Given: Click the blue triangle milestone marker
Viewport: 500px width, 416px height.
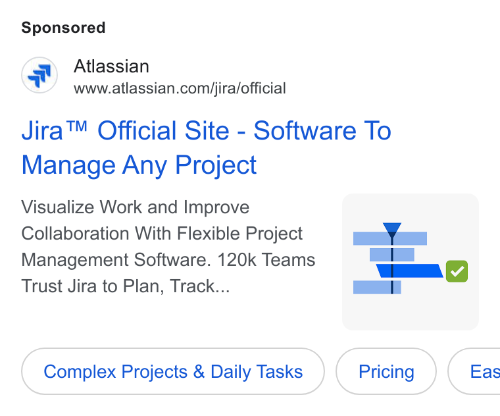Looking at the screenshot, I should pos(392,229).
